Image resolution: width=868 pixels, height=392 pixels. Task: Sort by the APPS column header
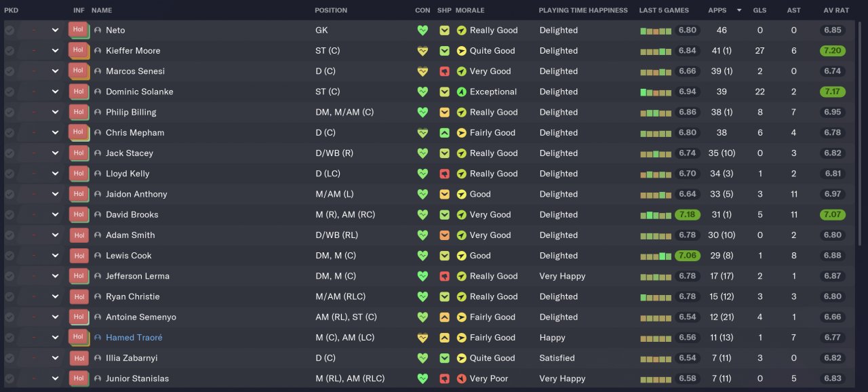pyautogui.click(x=717, y=10)
